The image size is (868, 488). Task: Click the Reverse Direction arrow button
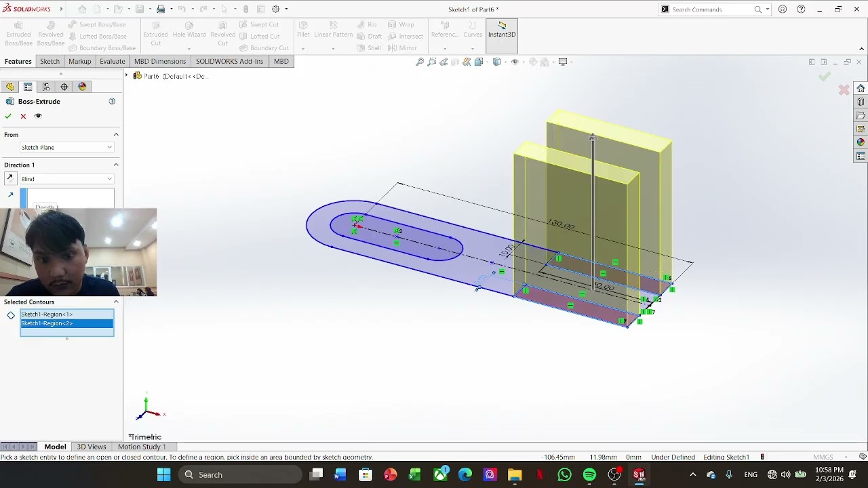[9, 178]
